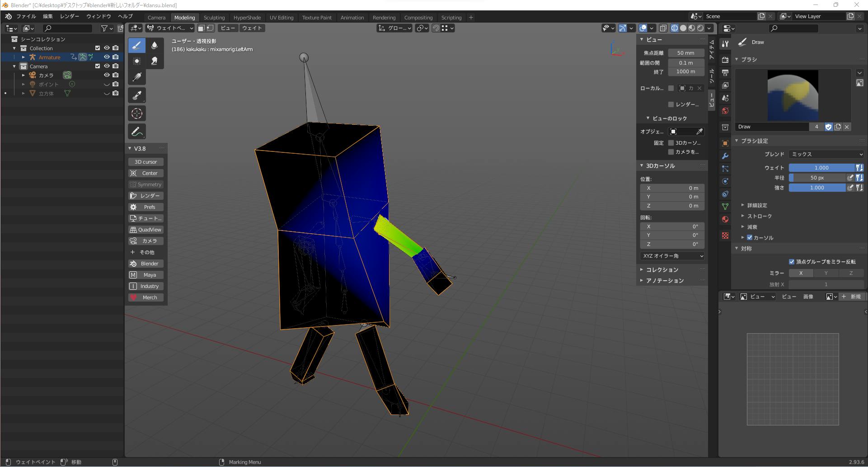Select the Annotate pencil tool
This screenshot has height=467, width=868.
pos(137,132)
